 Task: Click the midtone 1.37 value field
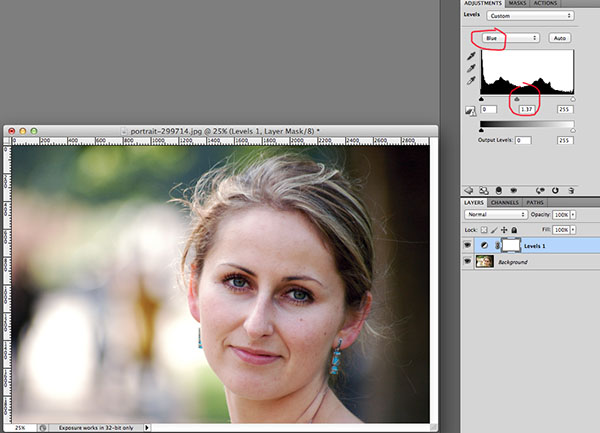(x=526, y=108)
